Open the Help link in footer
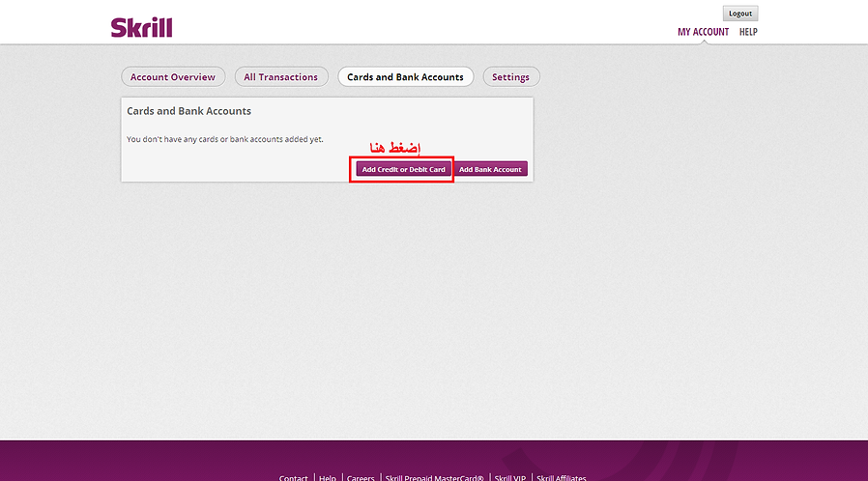Image resolution: width=868 pixels, height=481 pixels. pos(327,477)
